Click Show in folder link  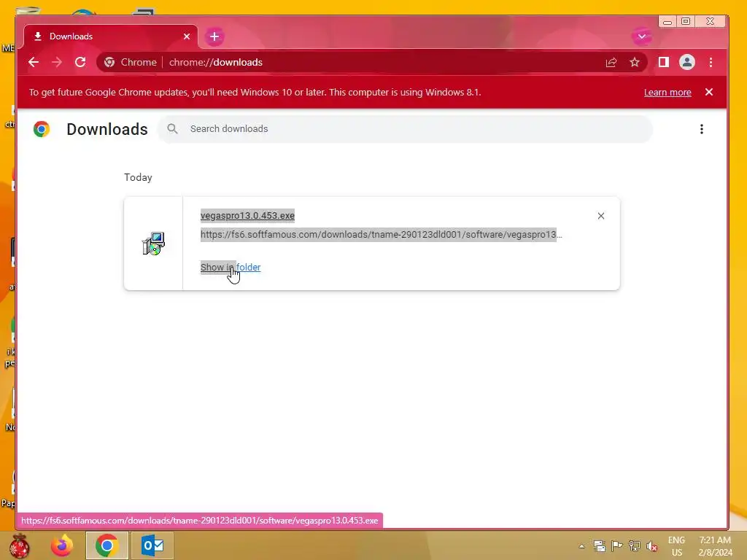click(x=231, y=267)
